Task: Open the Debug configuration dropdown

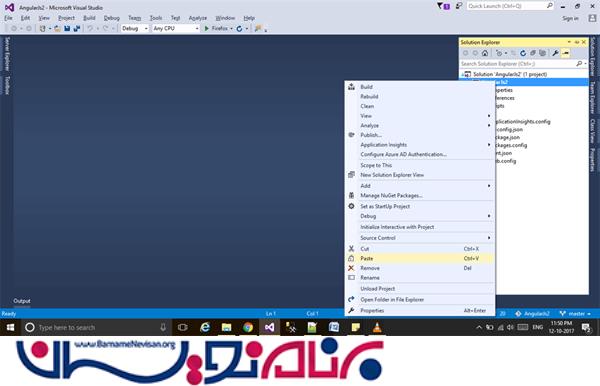Action: (135, 28)
